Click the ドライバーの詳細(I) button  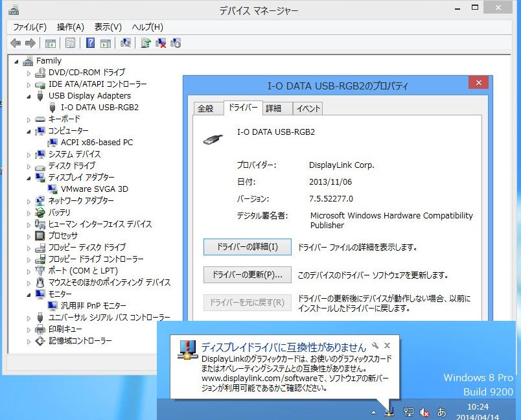247,247
